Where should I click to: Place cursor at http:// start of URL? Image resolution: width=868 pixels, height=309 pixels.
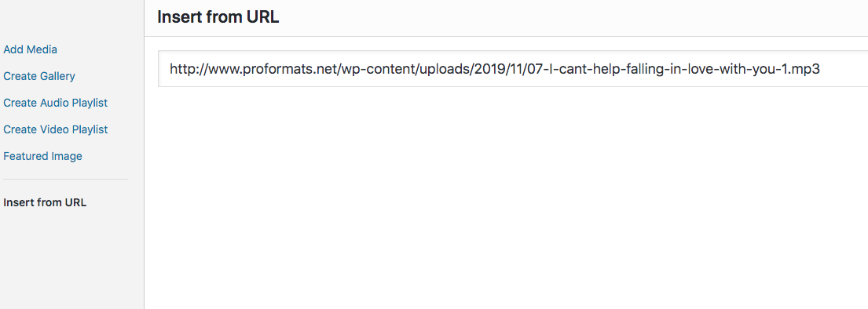[x=190, y=69]
